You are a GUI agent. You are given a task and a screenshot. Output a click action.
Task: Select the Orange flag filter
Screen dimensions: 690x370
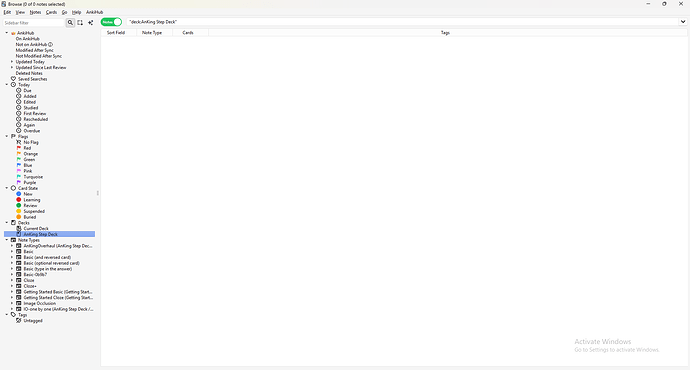31,154
